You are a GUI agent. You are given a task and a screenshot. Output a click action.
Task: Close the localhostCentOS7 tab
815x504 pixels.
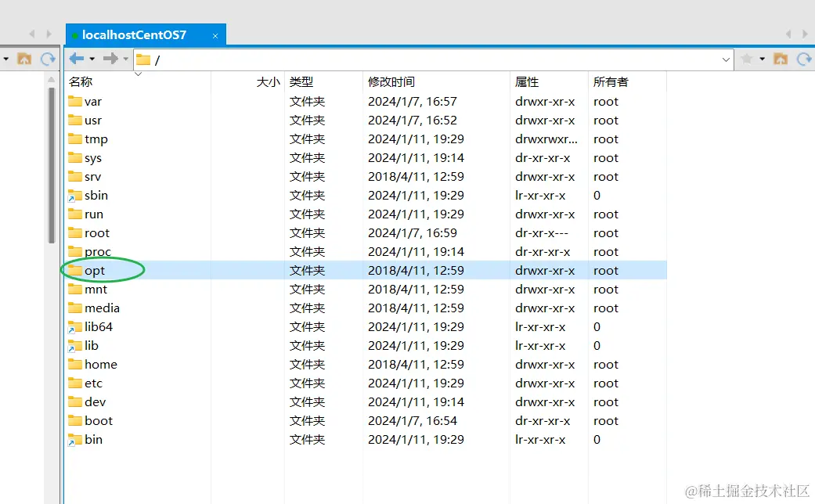coord(215,36)
